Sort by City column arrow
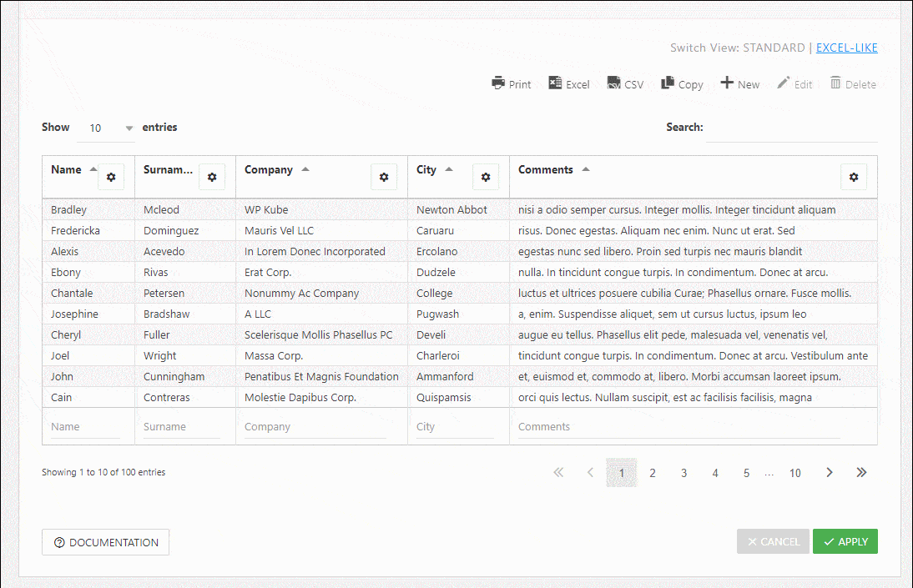Viewport: 913px width, 588px height. click(449, 169)
